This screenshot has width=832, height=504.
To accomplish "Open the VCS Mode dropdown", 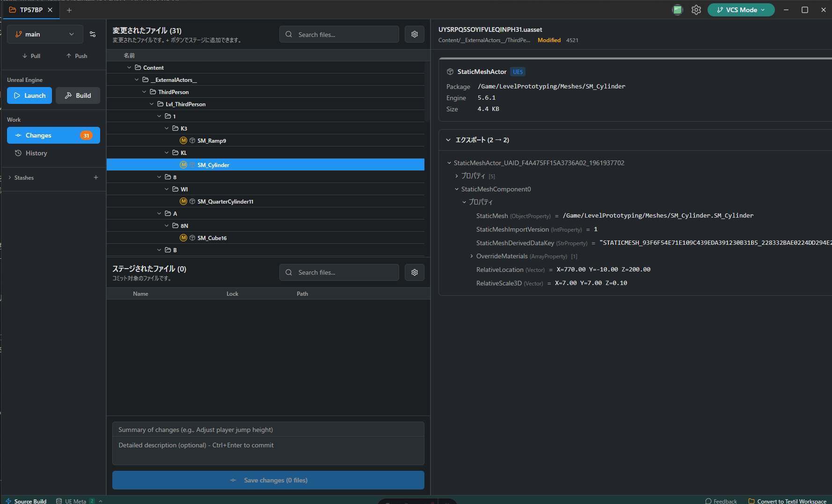I will point(741,10).
